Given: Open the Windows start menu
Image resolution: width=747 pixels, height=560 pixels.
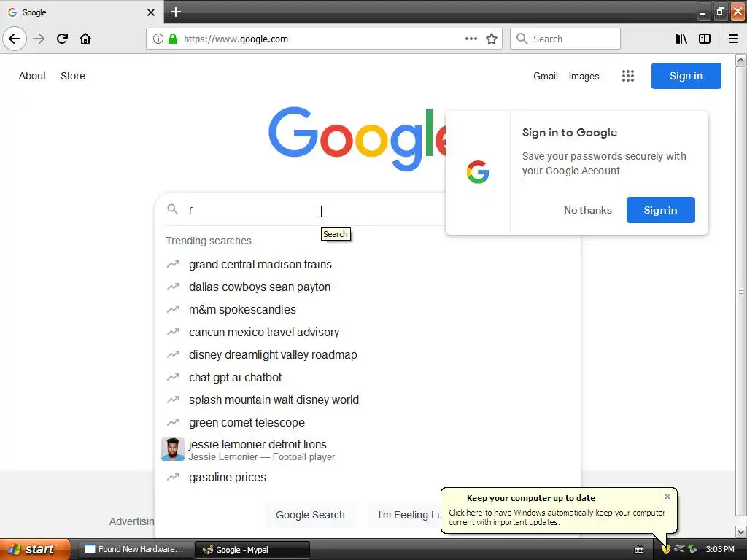Looking at the screenshot, I should (x=35, y=549).
